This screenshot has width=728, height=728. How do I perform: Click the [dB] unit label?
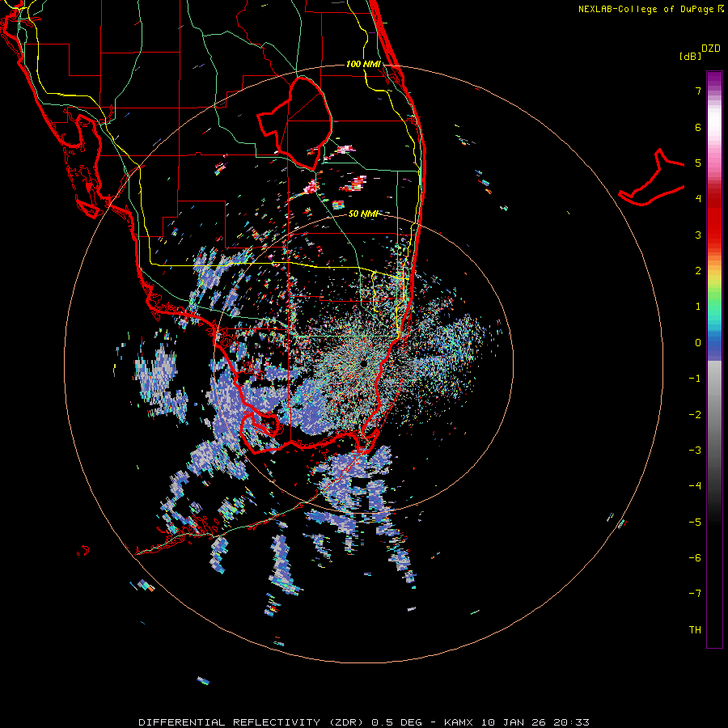click(x=691, y=56)
